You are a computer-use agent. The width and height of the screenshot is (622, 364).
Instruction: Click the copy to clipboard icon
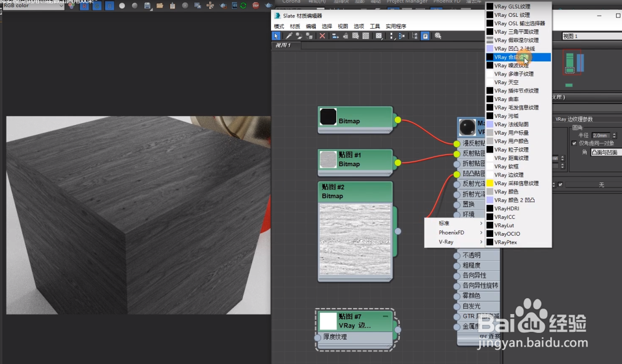pos(173,6)
